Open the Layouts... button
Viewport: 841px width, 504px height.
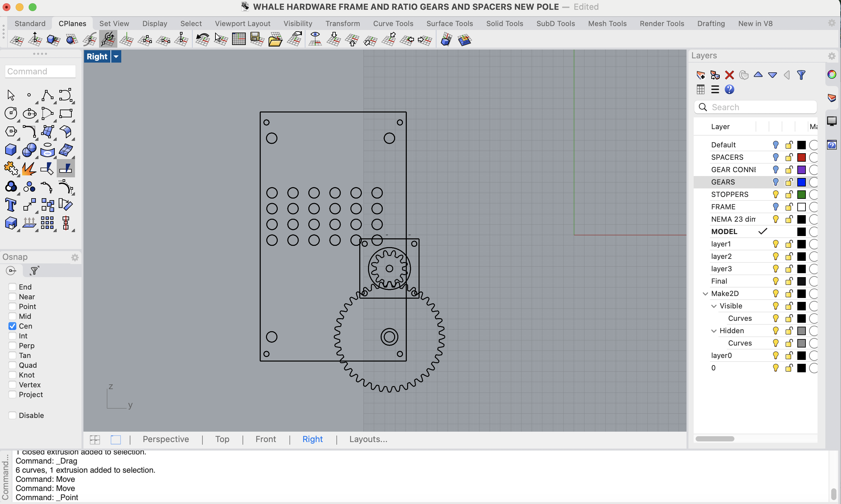coord(368,439)
